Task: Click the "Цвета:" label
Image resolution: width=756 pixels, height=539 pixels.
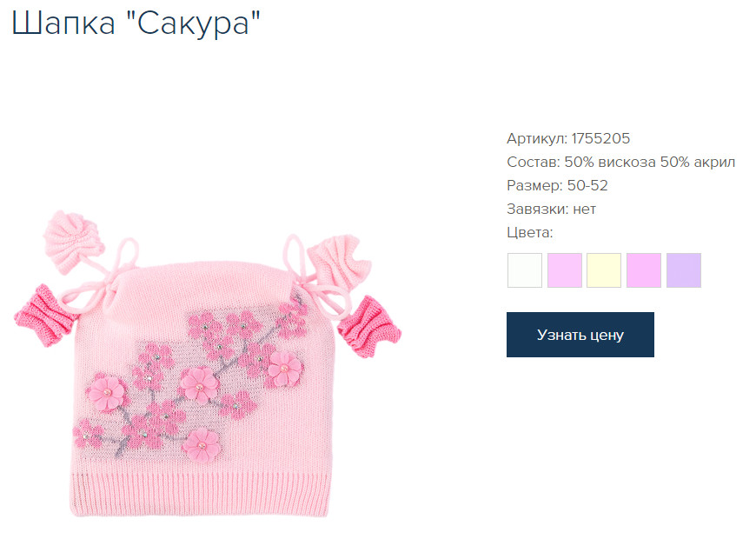Action: [x=529, y=233]
